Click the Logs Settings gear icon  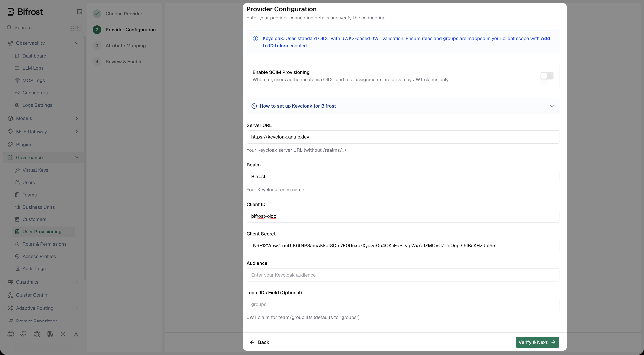(17, 105)
